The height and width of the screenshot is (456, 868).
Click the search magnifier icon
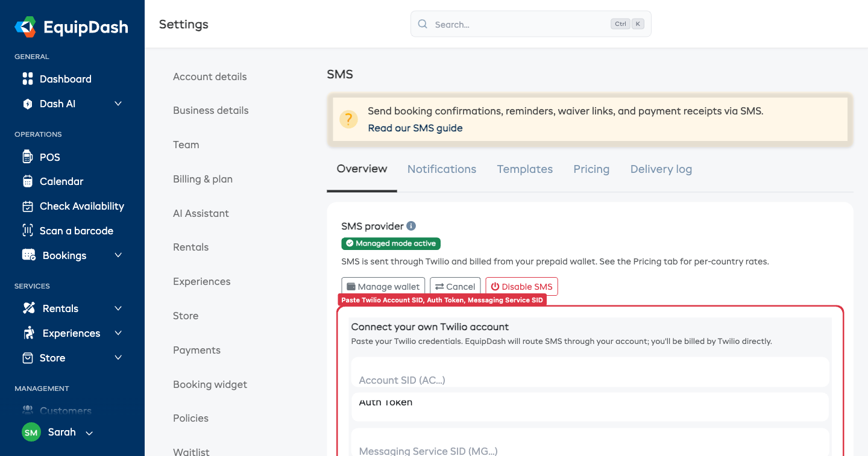point(423,24)
